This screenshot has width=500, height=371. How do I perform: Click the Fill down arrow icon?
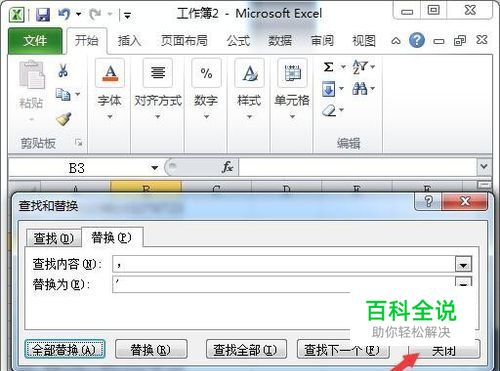coord(329,89)
